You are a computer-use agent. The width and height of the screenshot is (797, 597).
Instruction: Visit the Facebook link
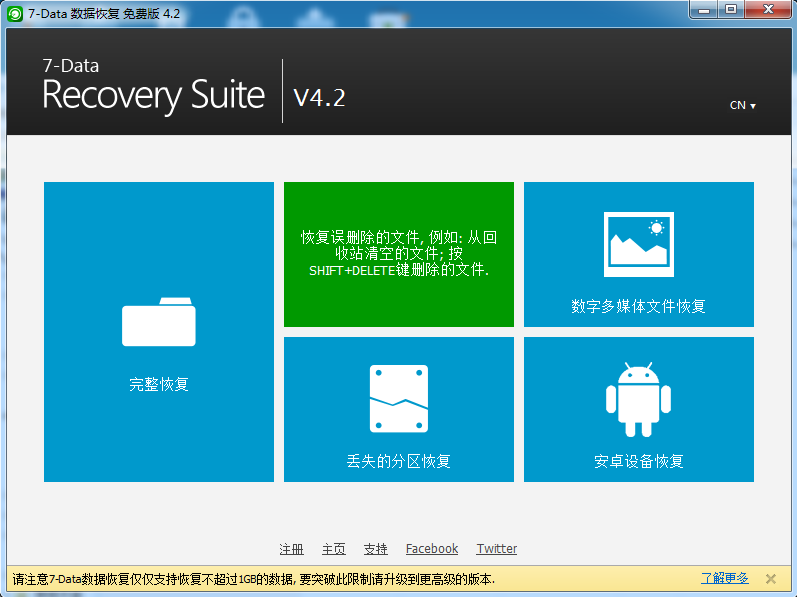point(432,549)
